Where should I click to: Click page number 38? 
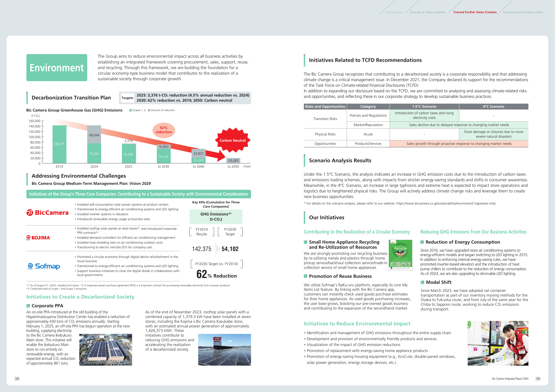click(x=17, y=379)
